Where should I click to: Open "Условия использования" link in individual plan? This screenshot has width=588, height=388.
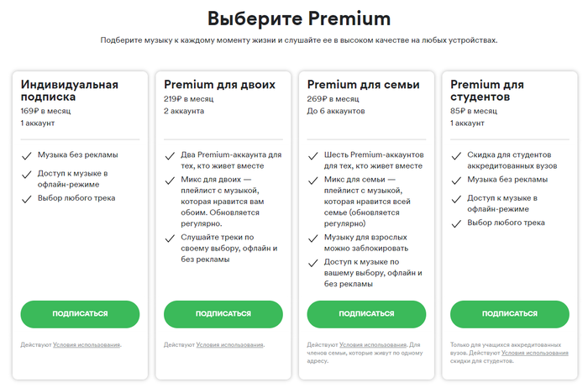point(87,345)
